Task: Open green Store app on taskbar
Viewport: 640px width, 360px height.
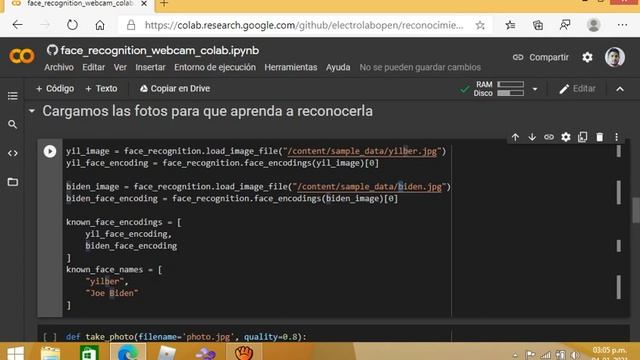Action: (x=89, y=353)
